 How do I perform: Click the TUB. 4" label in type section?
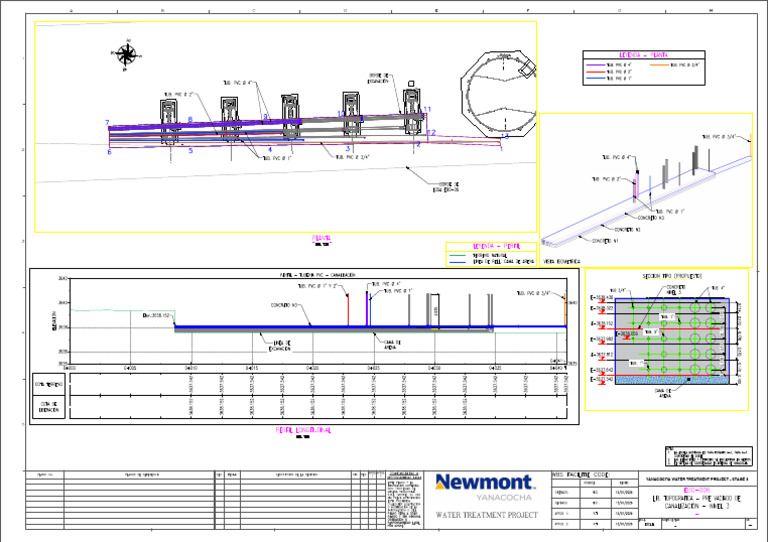pyautogui.click(x=718, y=288)
